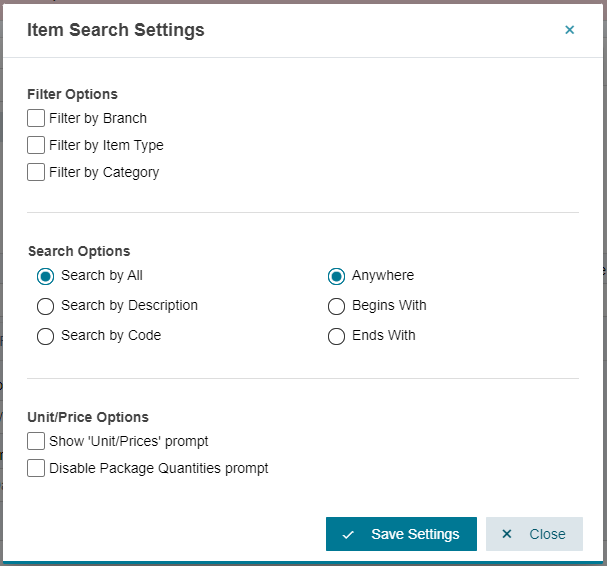Enable the Filter by Branch checkbox
The image size is (607, 566).
pyautogui.click(x=36, y=118)
